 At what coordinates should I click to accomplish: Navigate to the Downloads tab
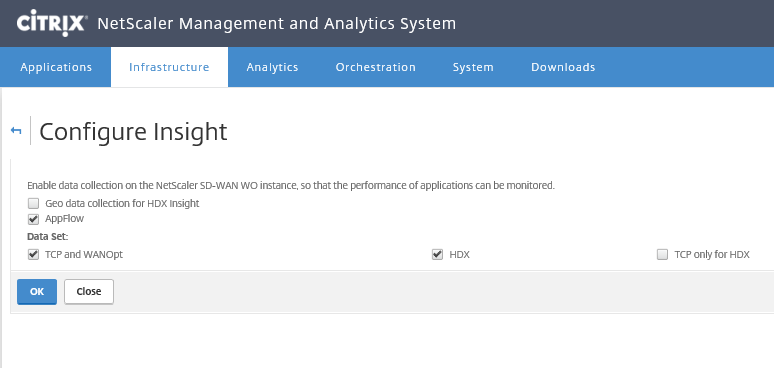(563, 67)
